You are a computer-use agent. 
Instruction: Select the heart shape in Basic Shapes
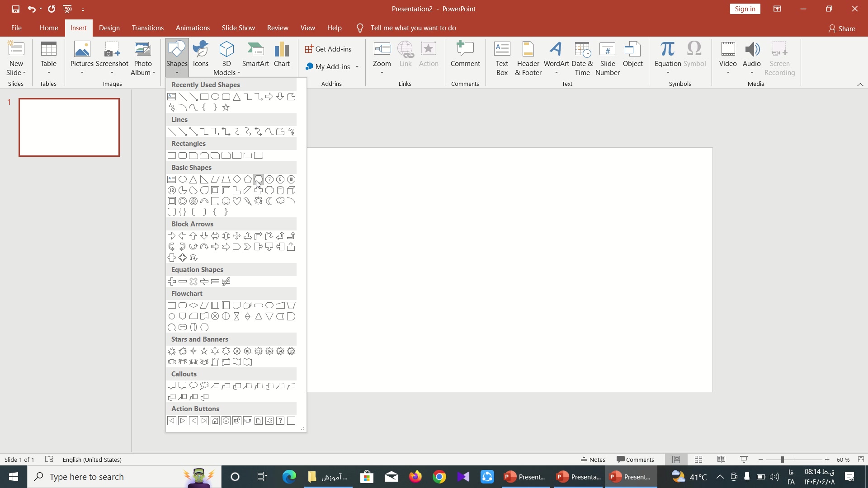pos(237,201)
